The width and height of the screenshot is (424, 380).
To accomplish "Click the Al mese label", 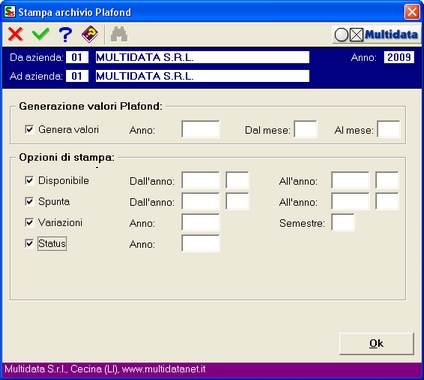I will [x=354, y=130].
